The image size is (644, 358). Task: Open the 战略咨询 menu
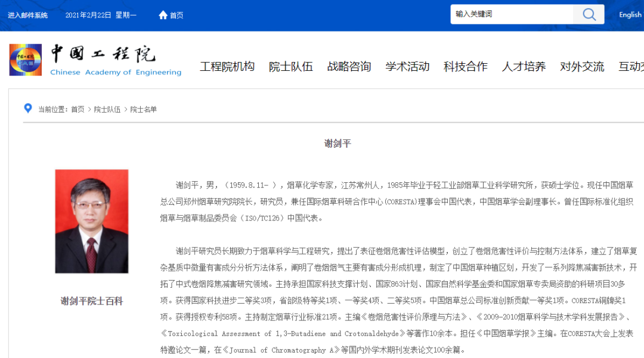pyautogui.click(x=349, y=67)
